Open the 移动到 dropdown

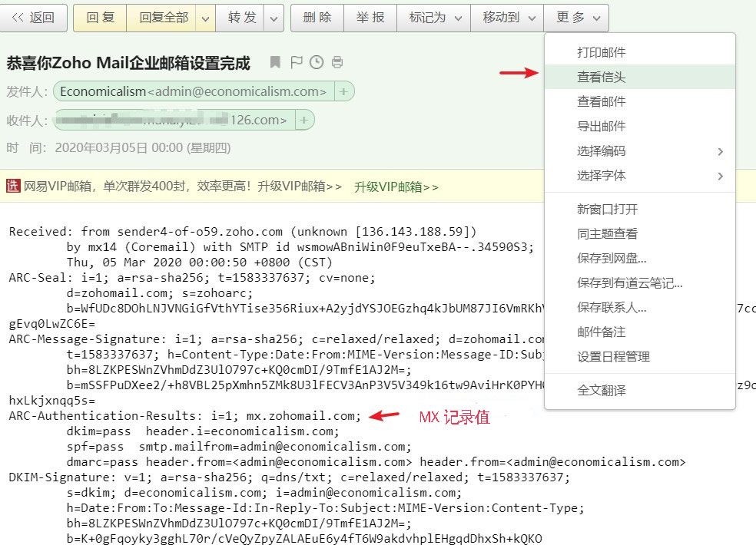[507, 18]
